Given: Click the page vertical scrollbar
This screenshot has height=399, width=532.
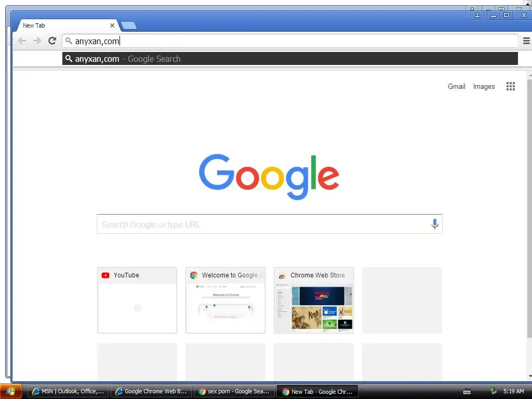Looking at the screenshot, I should 529,208.
